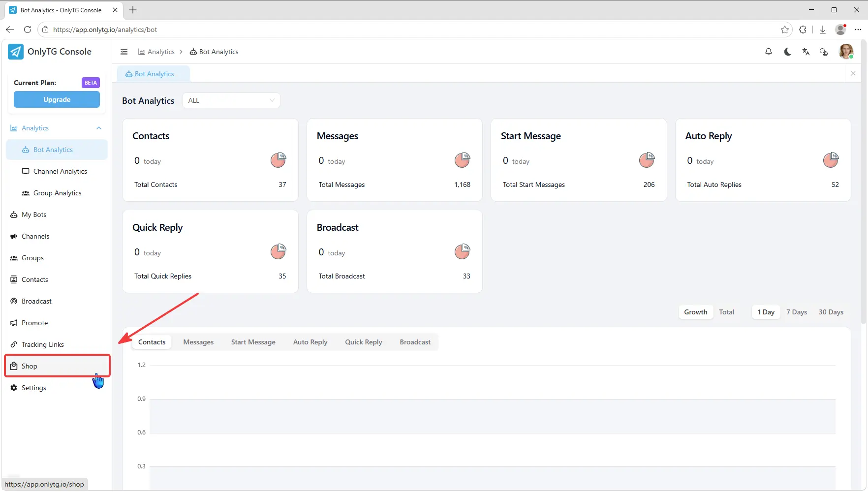Select the Bot Analytics page tab

154,74
